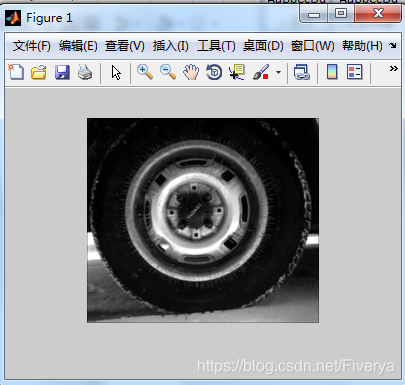Image resolution: width=405 pixels, height=385 pixels.
Task: Minimize the Figure 1 window
Action: [x=314, y=14]
